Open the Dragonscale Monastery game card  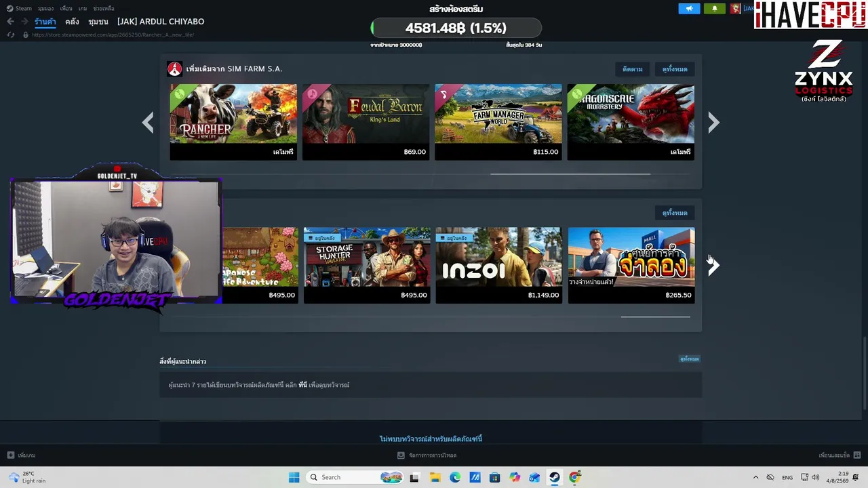(x=631, y=122)
